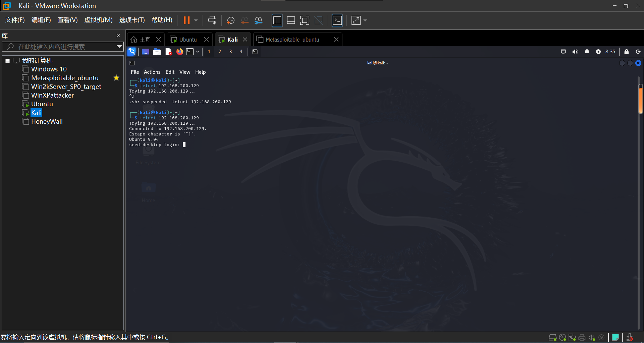Open the 虚拟机(M) menu

tap(98, 20)
